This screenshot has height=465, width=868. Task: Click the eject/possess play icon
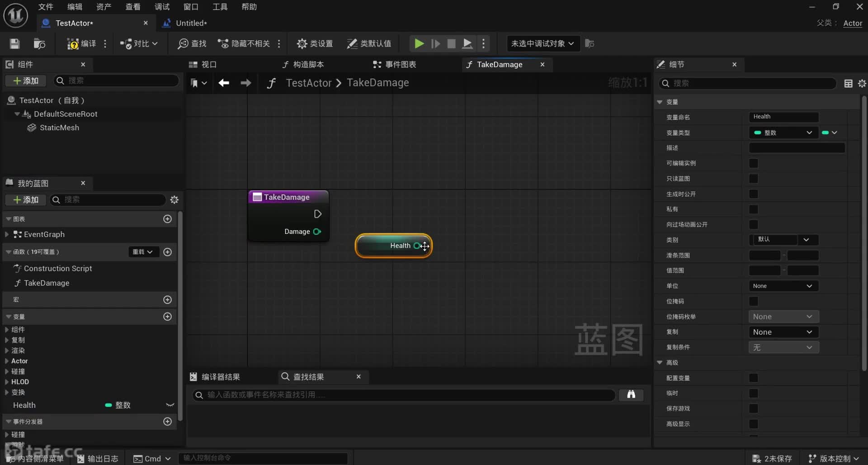click(467, 43)
